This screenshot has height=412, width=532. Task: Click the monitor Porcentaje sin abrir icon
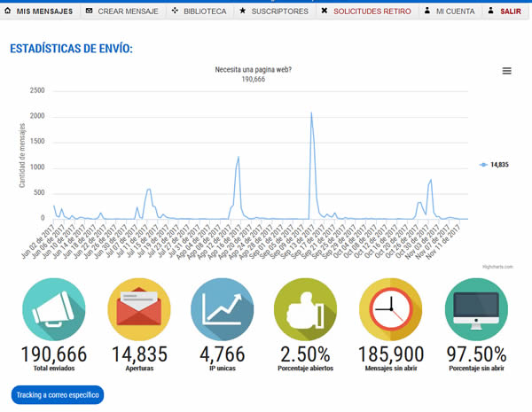[476, 309]
